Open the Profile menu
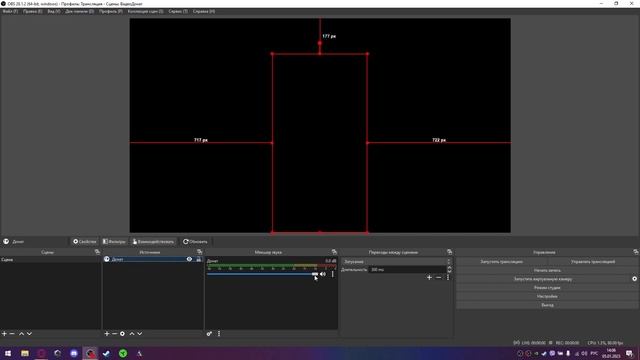This screenshot has width=640, height=360. pyautogui.click(x=111, y=11)
